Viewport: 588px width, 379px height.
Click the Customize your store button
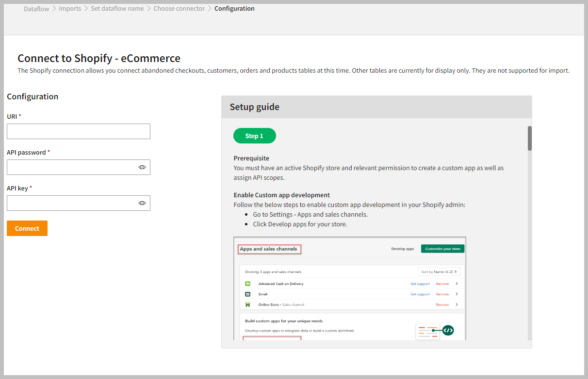442,249
